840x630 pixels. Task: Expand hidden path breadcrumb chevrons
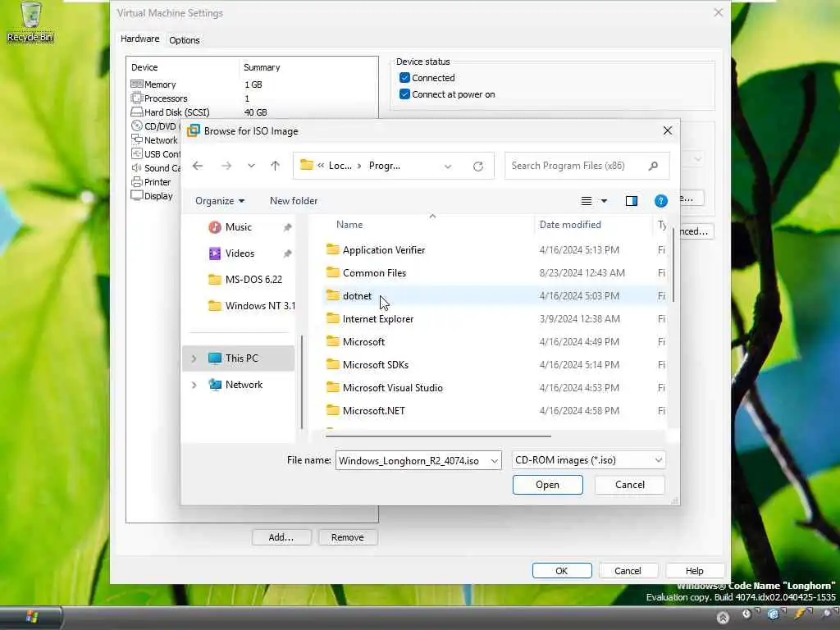[321, 166]
